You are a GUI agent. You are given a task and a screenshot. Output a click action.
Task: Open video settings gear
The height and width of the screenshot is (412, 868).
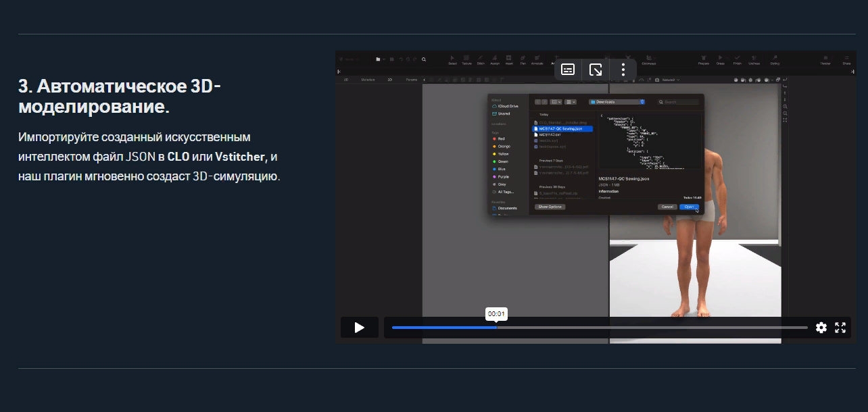[x=821, y=328]
